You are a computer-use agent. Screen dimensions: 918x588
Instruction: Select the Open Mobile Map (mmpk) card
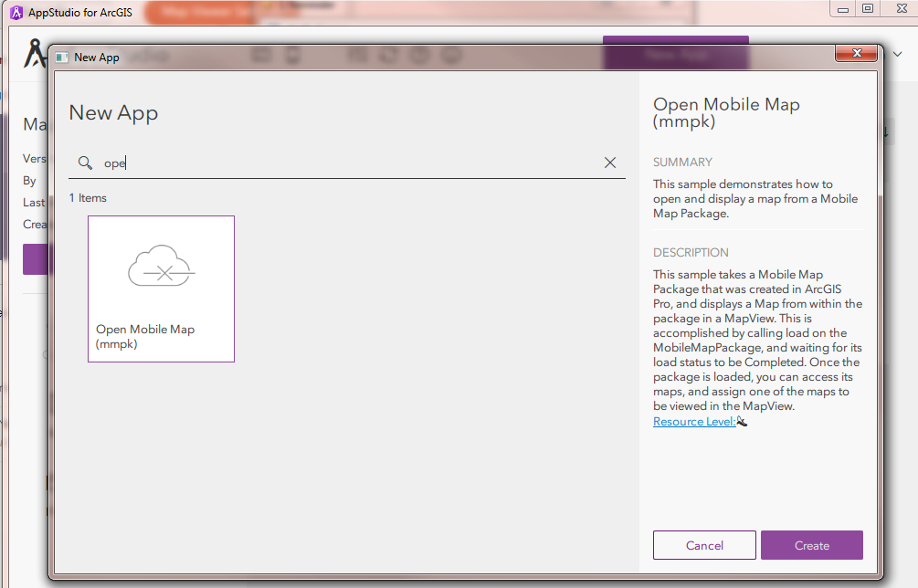tap(161, 289)
